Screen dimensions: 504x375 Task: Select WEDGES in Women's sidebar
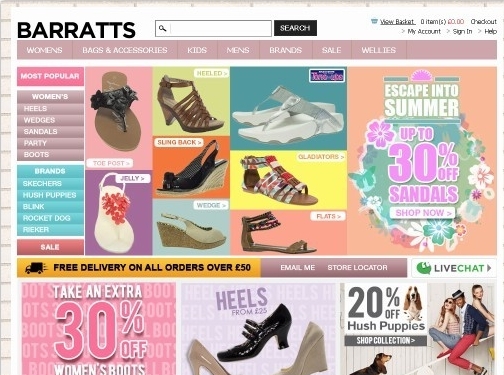[50, 120]
